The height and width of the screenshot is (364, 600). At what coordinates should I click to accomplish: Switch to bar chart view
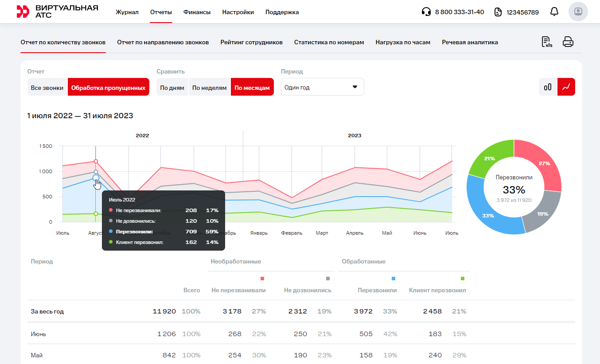(548, 87)
